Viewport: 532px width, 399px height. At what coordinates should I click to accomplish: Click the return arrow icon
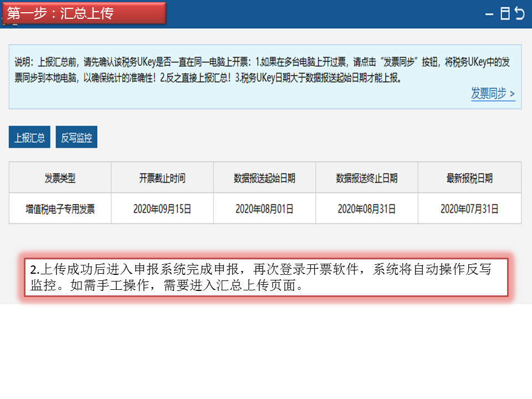coord(519,13)
